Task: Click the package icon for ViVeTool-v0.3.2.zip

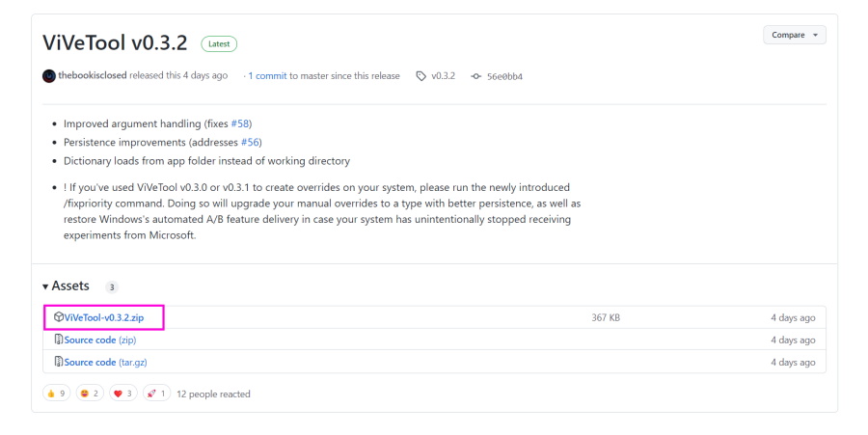Action: [x=59, y=317]
